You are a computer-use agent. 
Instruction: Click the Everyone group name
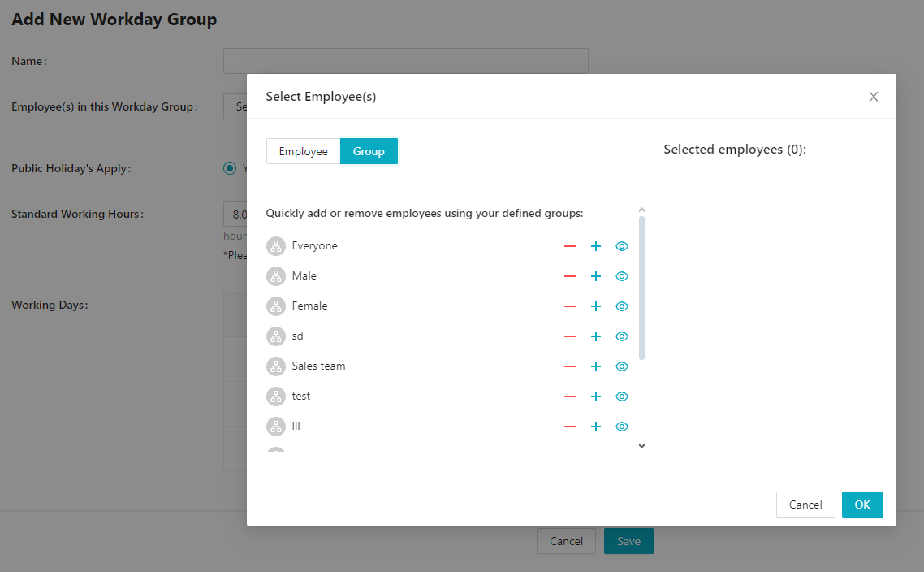coord(315,246)
